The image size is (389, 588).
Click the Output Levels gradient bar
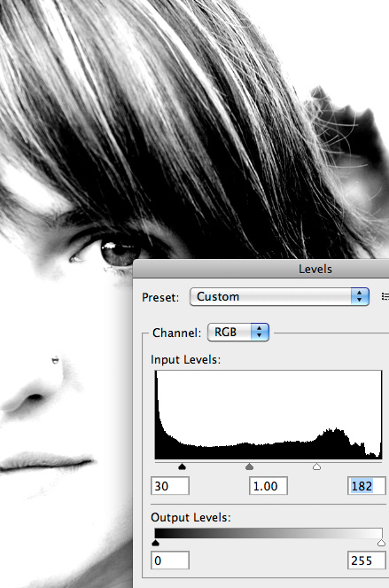268,534
